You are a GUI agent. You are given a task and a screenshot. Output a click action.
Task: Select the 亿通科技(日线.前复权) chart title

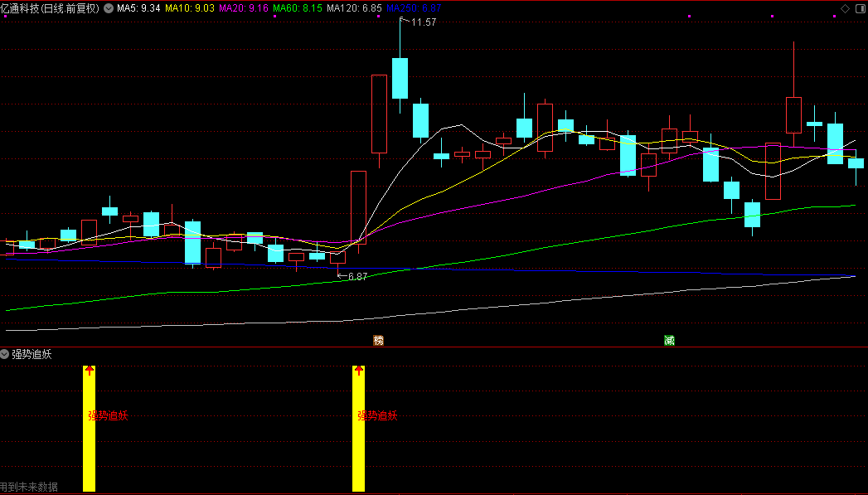[51, 8]
